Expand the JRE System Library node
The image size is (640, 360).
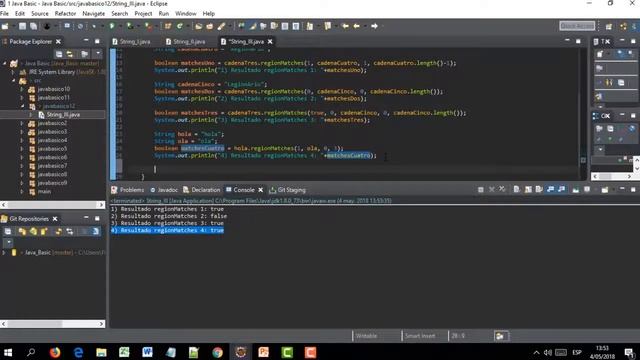(x=13, y=72)
